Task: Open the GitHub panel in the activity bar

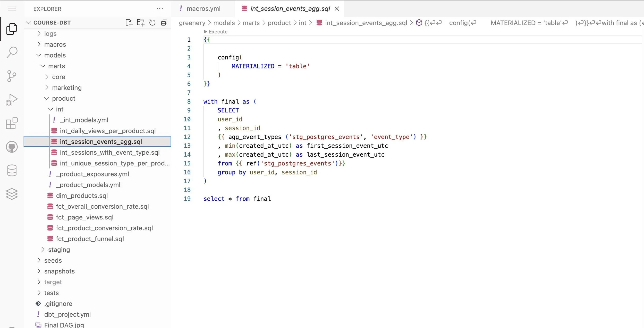Action: coord(12,147)
